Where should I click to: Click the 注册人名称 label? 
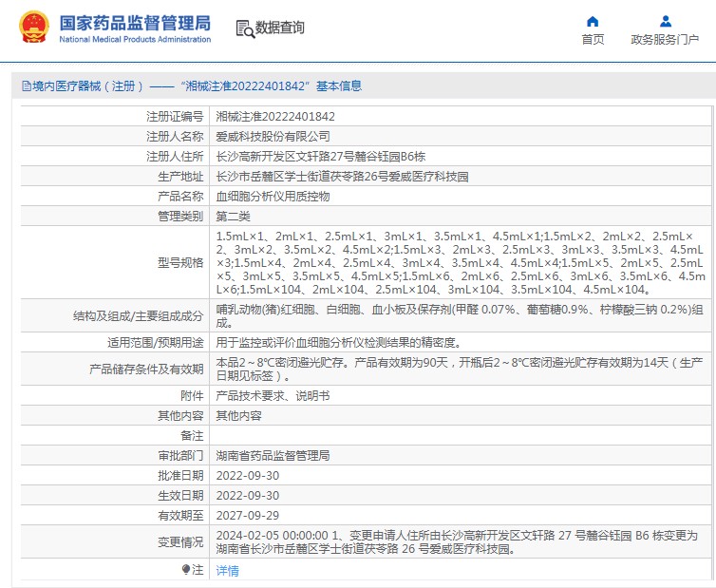(x=175, y=136)
